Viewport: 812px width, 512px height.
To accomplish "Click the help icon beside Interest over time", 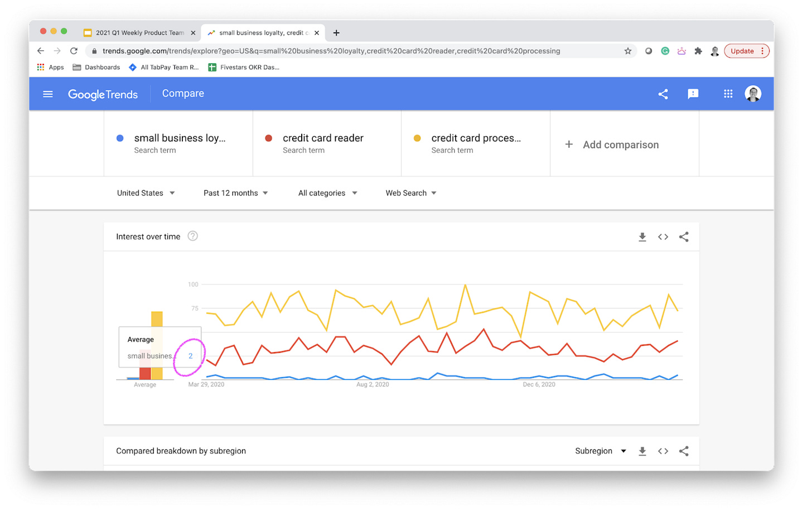I will [x=193, y=236].
